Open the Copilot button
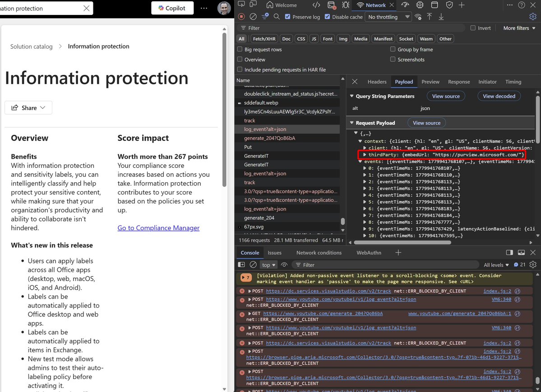 (x=172, y=8)
